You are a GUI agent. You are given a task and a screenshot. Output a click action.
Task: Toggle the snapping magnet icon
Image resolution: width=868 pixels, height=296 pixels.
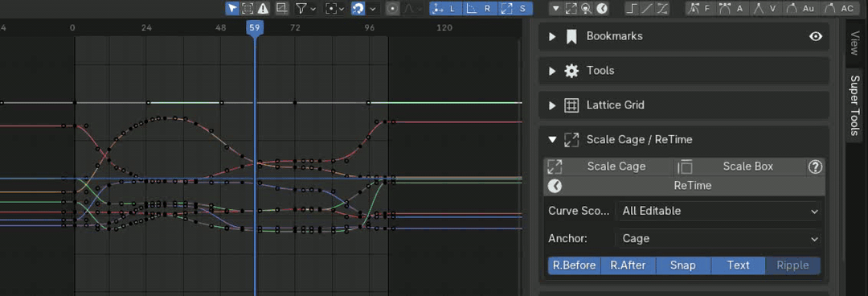coord(358,8)
